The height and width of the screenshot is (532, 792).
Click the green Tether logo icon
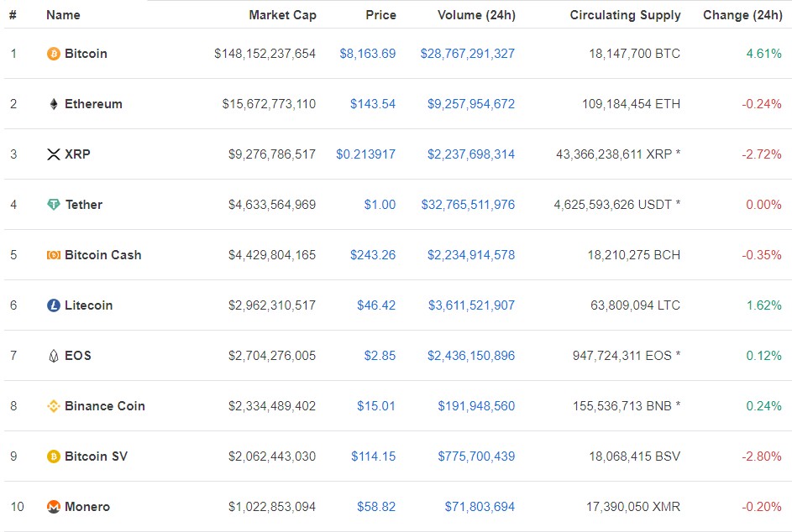tap(54, 205)
